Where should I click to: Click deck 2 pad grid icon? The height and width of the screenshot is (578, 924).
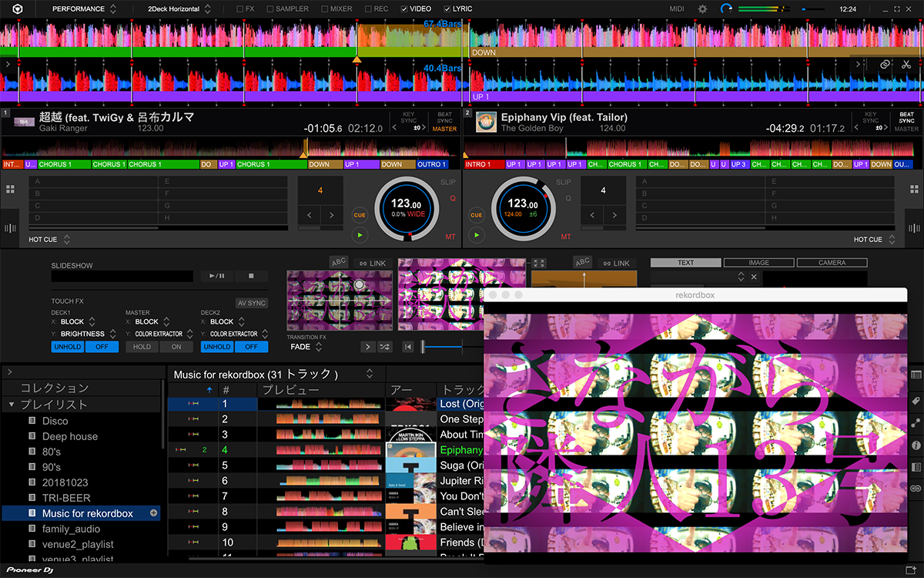pyautogui.click(x=913, y=189)
